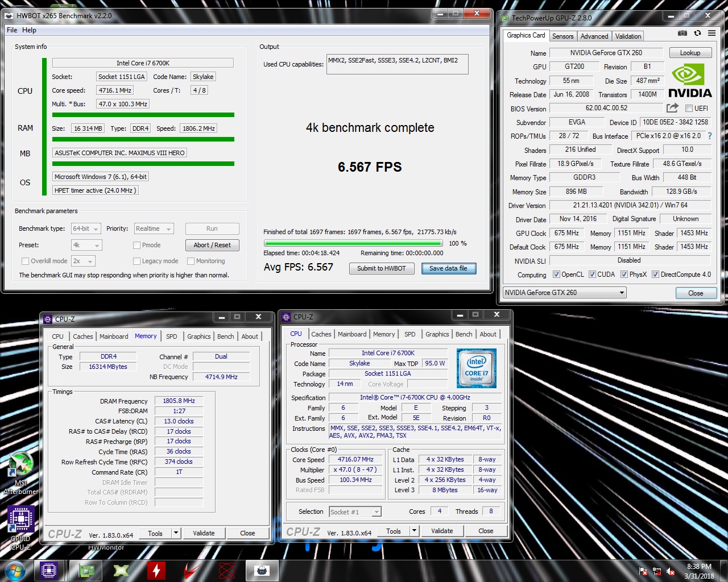Click the Save data file button
Image resolution: width=728 pixels, height=582 pixels.
(x=449, y=268)
